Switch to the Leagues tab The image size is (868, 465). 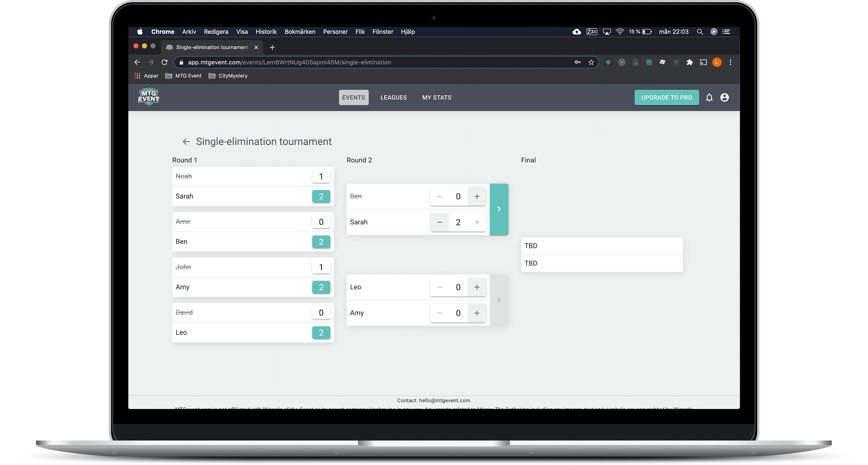tap(393, 98)
